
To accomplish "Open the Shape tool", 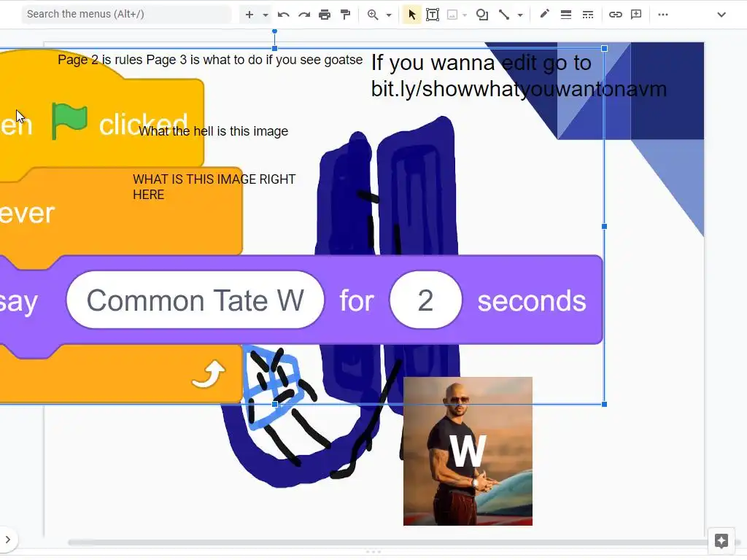I will tap(482, 15).
